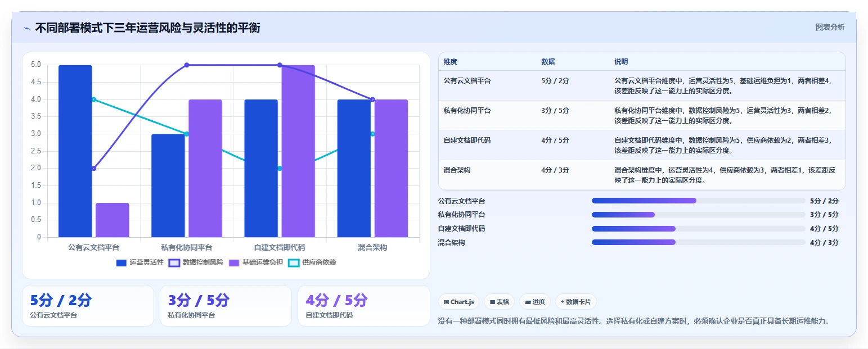Click the purple line point at 混合架构

[372, 99]
